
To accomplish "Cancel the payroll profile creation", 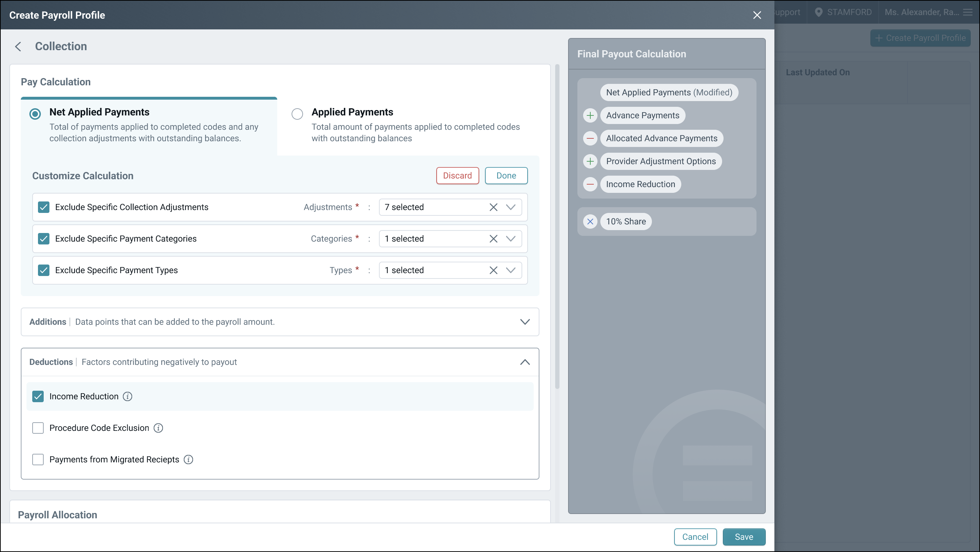I will pyautogui.click(x=695, y=537).
